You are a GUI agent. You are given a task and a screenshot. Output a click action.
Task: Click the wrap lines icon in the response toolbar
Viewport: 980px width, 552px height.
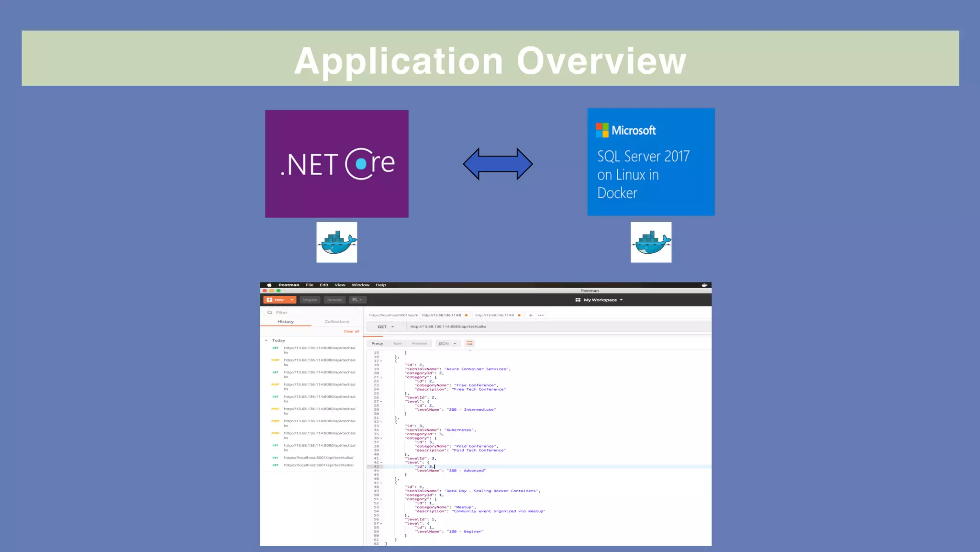tap(469, 343)
